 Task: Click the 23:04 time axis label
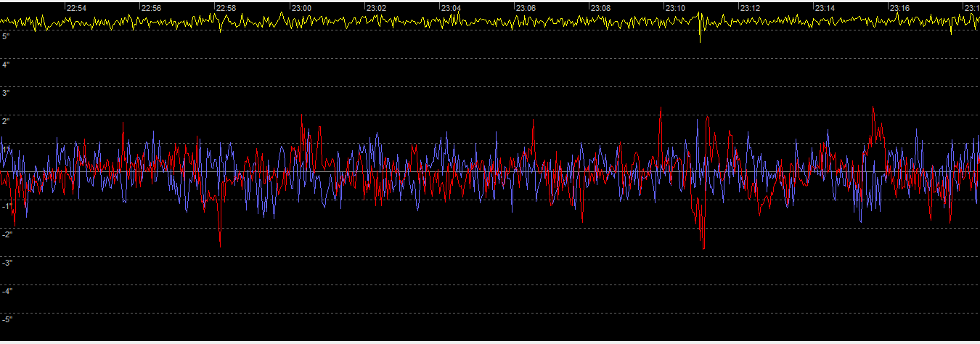pyautogui.click(x=451, y=8)
